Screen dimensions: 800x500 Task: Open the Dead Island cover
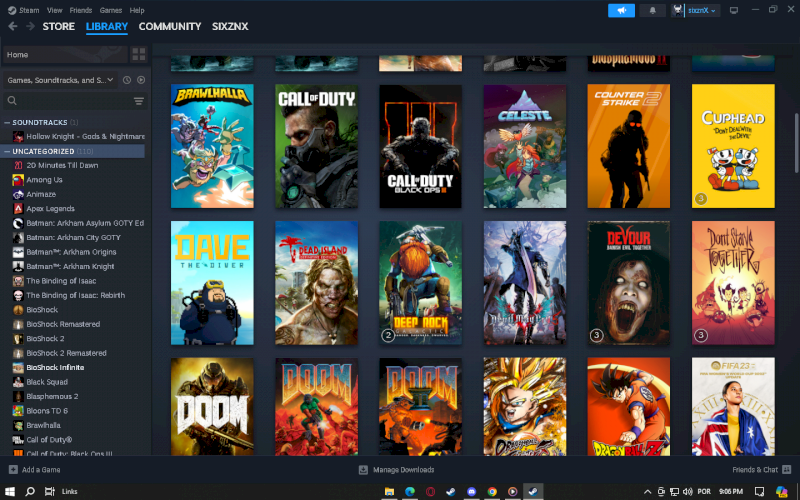click(x=316, y=283)
